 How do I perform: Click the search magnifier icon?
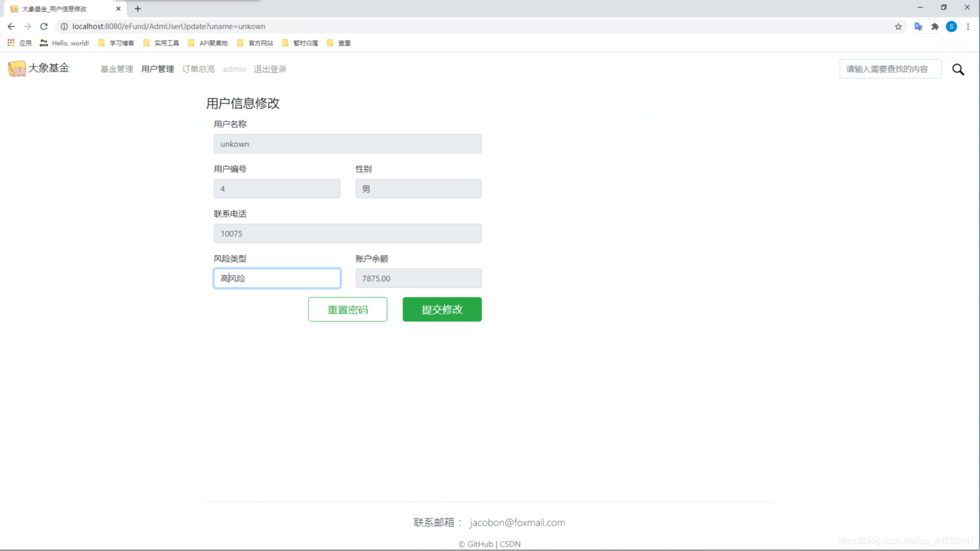(x=958, y=69)
